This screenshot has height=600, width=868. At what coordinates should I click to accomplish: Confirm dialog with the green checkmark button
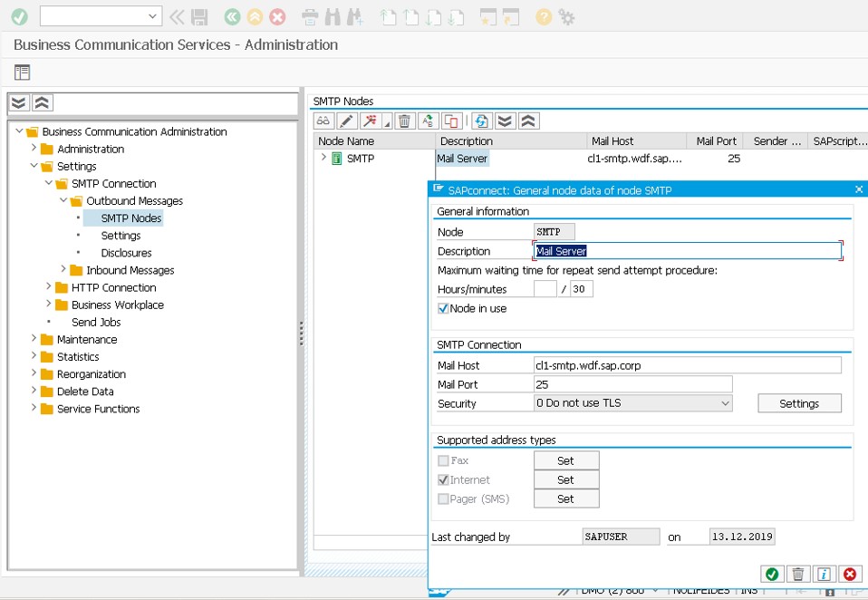point(772,574)
